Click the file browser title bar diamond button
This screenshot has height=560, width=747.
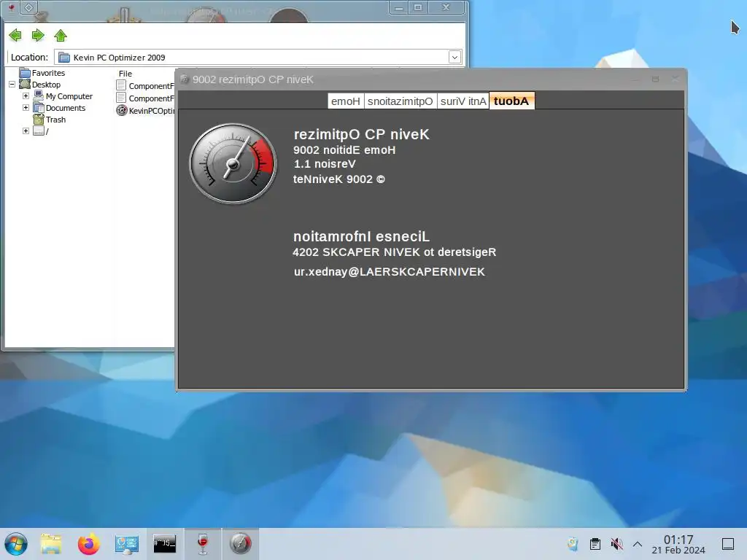[x=29, y=7]
